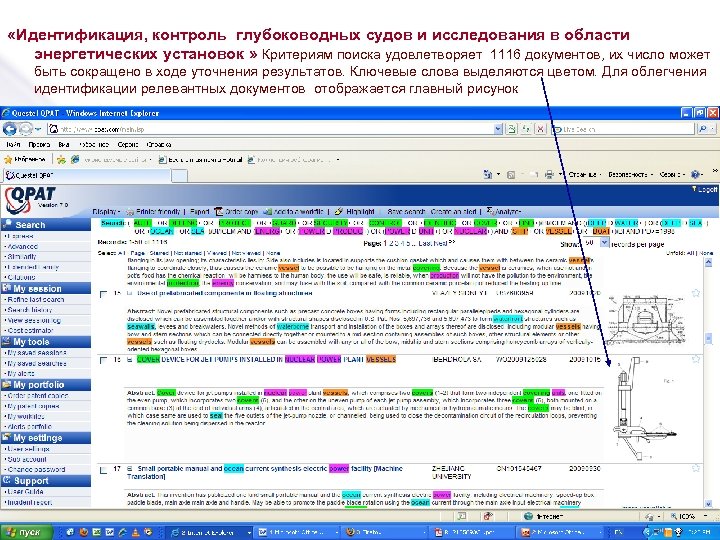Collapse record 16 with its minus toggle

(x=130, y=360)
